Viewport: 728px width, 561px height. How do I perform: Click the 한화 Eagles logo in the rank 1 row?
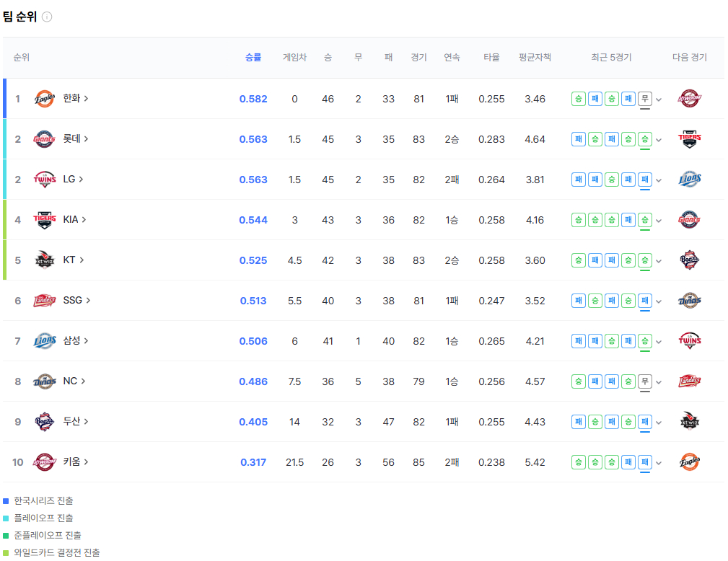tap(45, 99)
